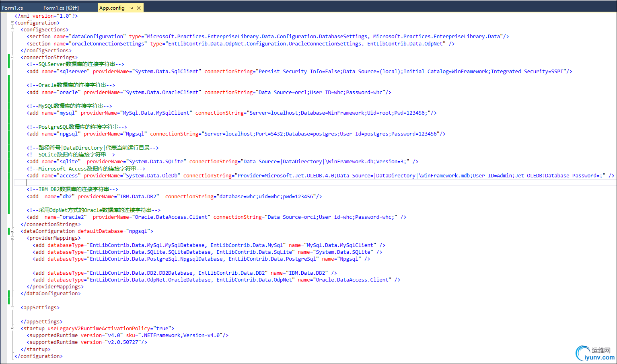Image resolution: width=617 pixels, height=364 pixels.
Task: Close the App.config tab
Action: (139, 8)
